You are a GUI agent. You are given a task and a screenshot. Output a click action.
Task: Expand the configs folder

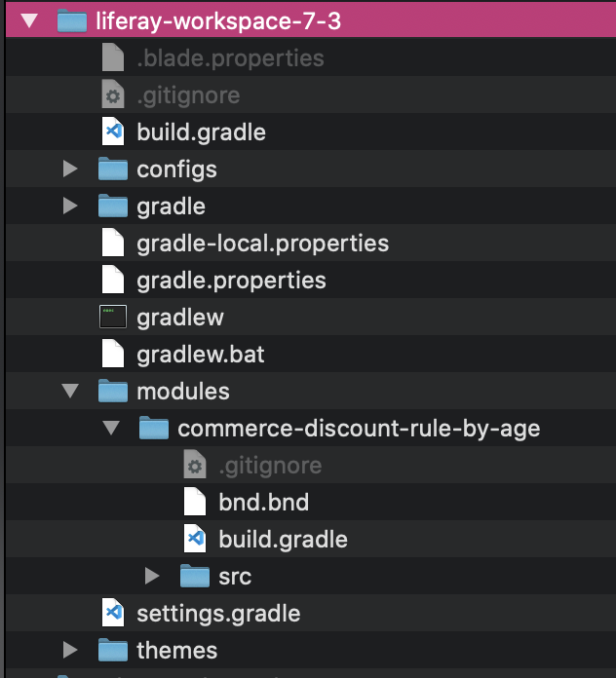click(70, 169)
